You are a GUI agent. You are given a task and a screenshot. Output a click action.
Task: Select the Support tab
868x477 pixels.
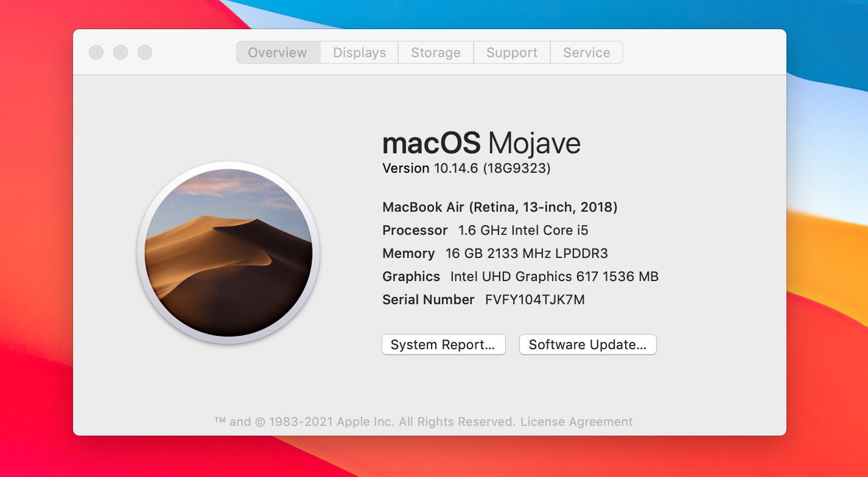click(511, 52)
